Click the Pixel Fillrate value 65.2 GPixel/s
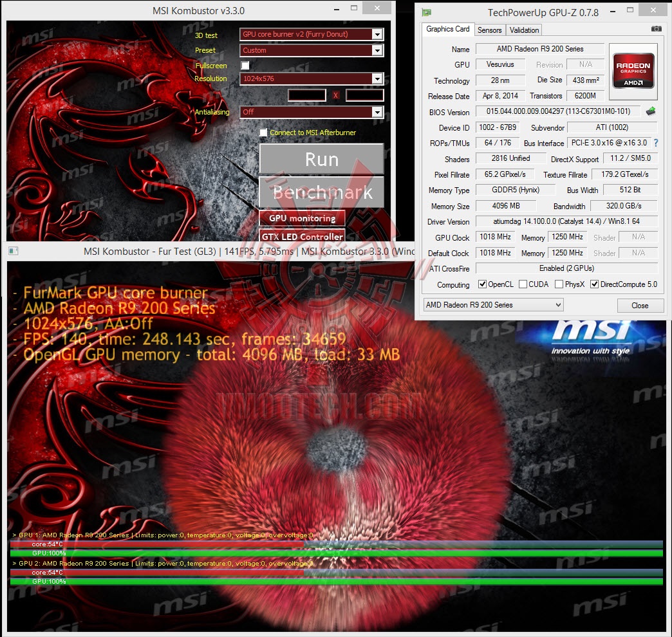 click(x=505, y=174)
